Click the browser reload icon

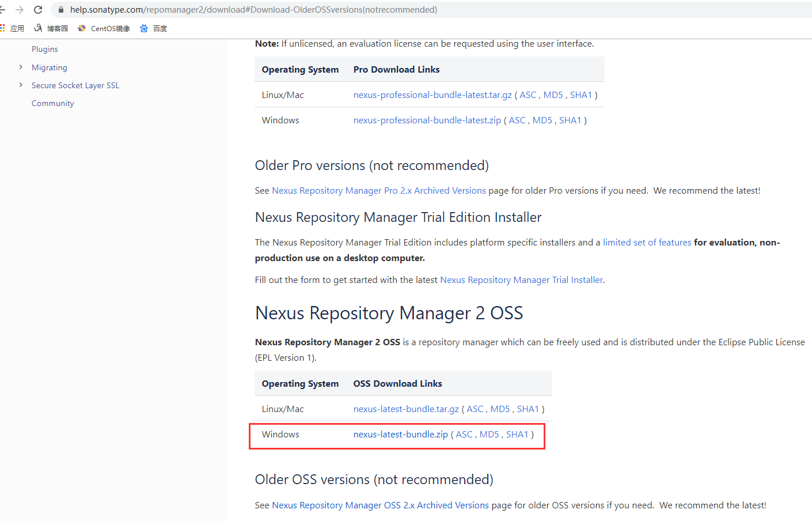38,10
